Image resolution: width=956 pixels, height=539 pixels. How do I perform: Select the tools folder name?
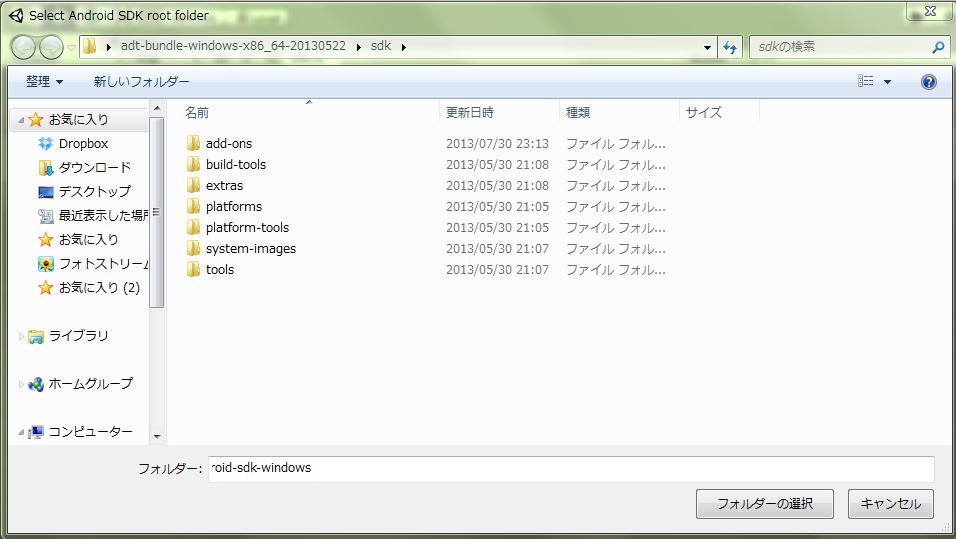point(219,270)
